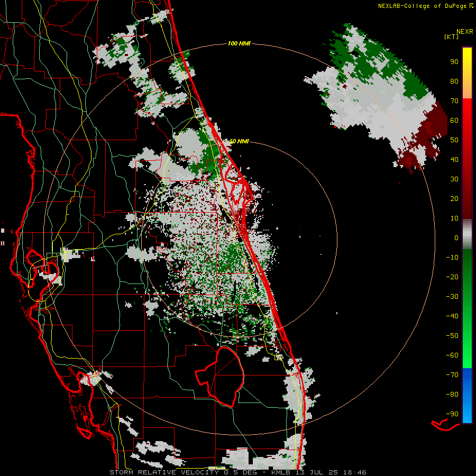Click the -80 scale value
The width and height of the screenshot is (476, 476).
(452, 395)
